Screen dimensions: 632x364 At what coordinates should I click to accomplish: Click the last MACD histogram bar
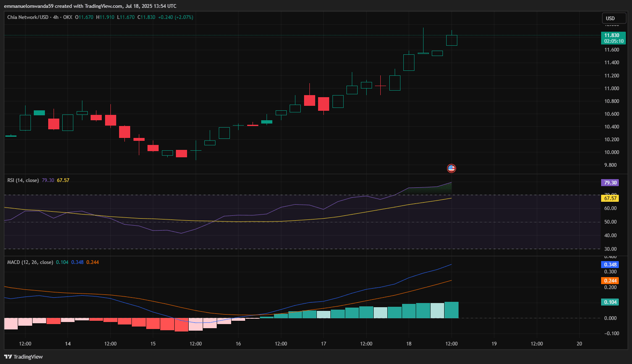pyautogui.click(x=452, y=310)
